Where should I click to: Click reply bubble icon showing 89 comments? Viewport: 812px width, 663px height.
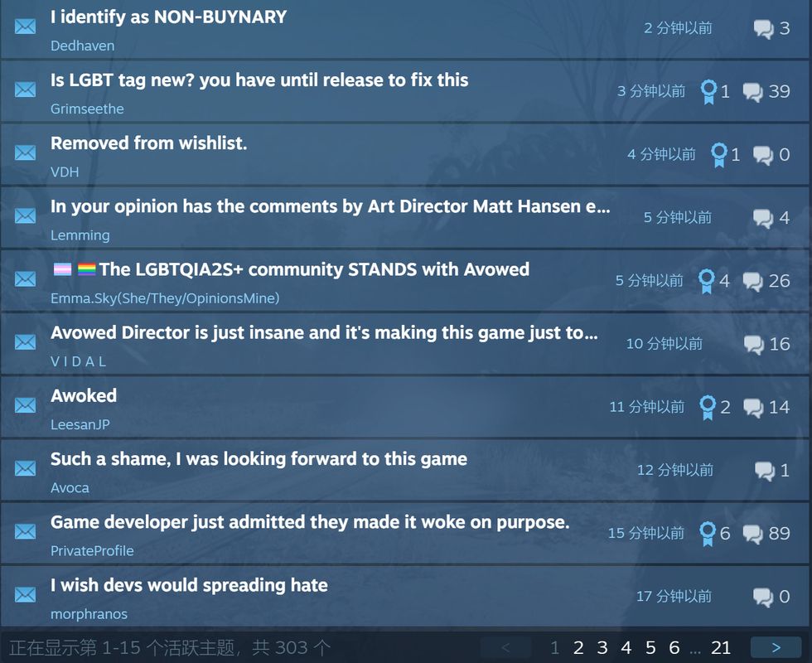tap(752, 534)
